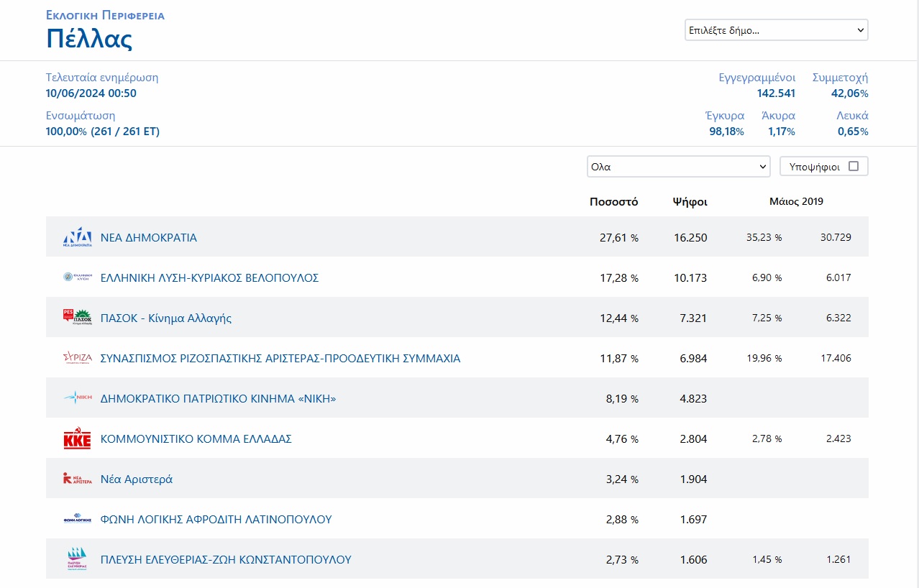Screen dimensions: 919x588
Task: Click the 19,96 % 2019 percentage
Action: (x=764, y=358)
